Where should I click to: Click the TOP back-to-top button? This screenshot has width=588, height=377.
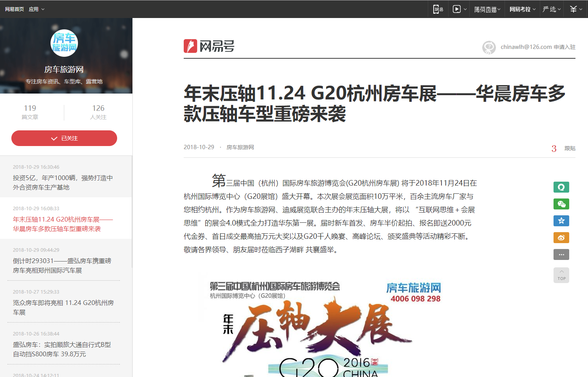click(561, 275)
